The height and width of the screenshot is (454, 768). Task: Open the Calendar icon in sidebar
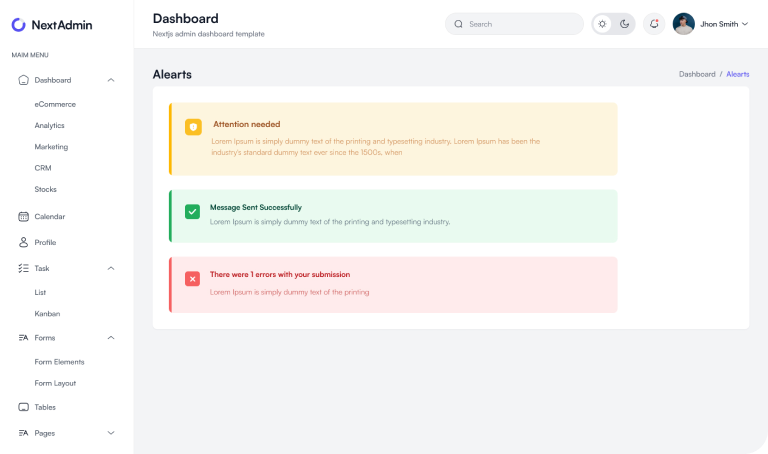(24, 216)
